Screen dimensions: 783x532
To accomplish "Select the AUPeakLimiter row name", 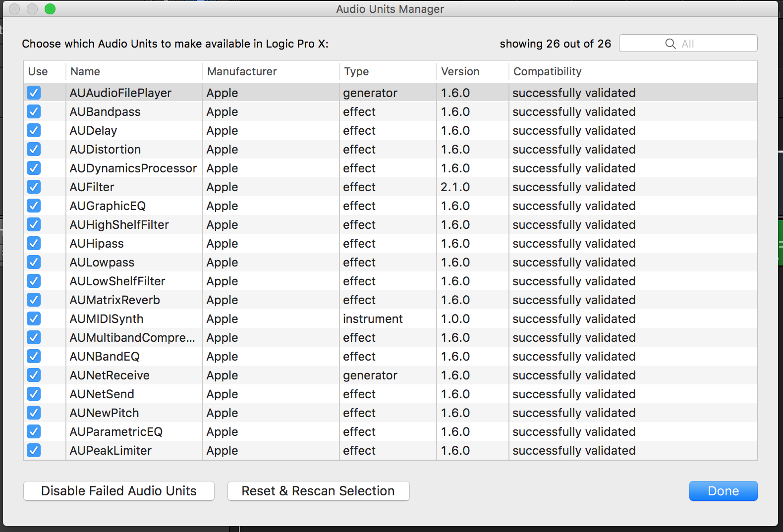I will click(111, 451).
